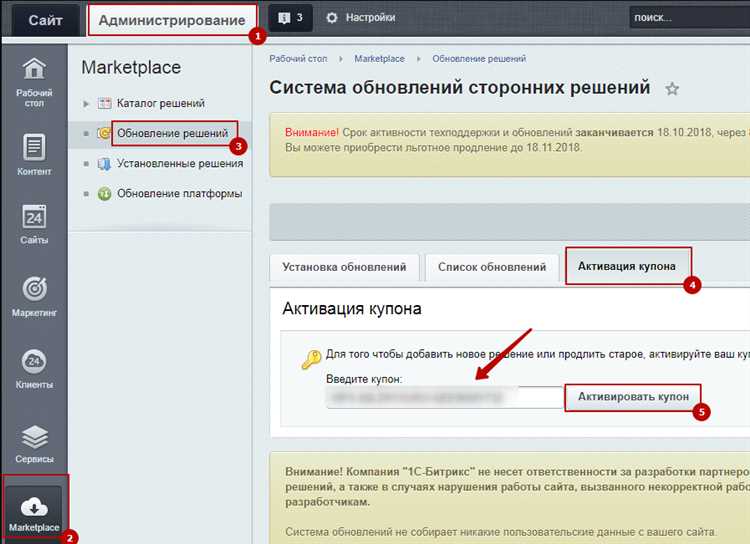Focus the поиск search field
This screenshot has height=544, width=750.
click(x=689, y=18)
